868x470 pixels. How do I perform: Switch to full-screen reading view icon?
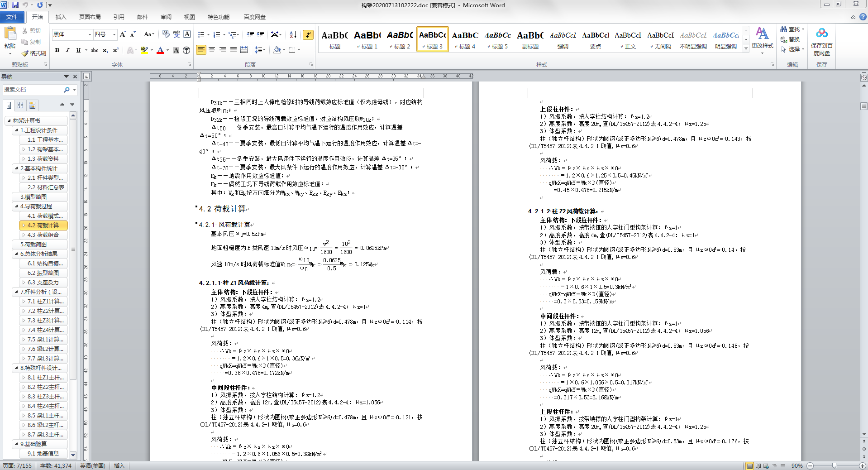coord(758,465)
